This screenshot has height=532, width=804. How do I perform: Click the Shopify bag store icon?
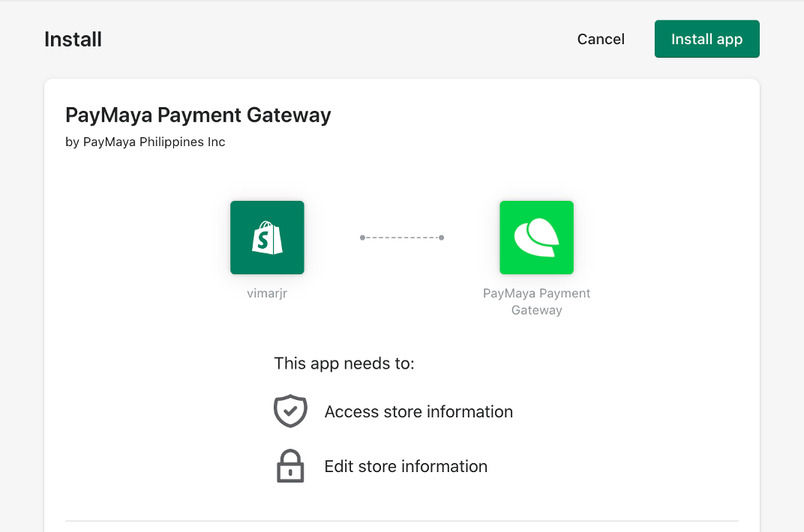[x=267, y=238]
